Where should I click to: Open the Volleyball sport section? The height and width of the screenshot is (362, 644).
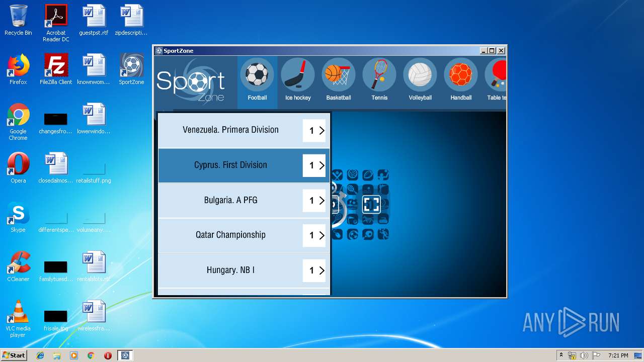pos(420,80)
